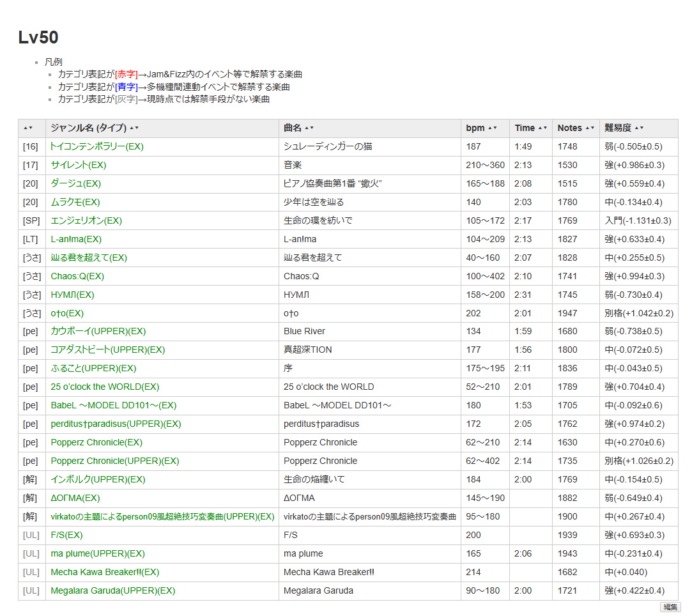
Task: Open カウボーイ(UPPER)(EX) link
Action: point(98,331)
